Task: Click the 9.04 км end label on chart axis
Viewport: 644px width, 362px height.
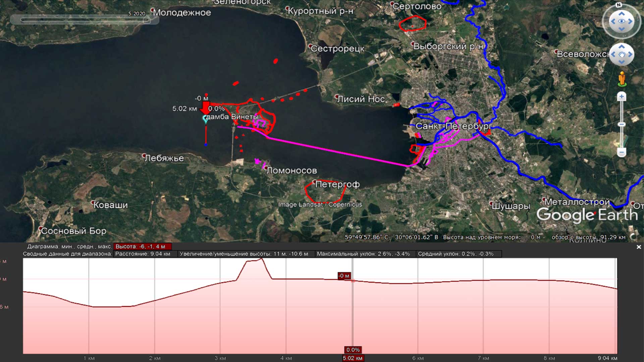Action: point(607,358)
